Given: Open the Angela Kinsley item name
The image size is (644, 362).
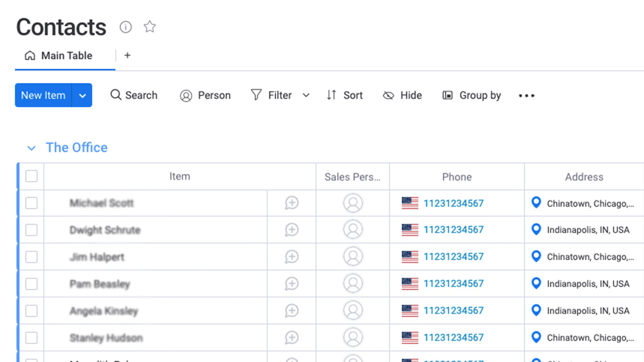Looking at the screenshot, I should point(104,311).
